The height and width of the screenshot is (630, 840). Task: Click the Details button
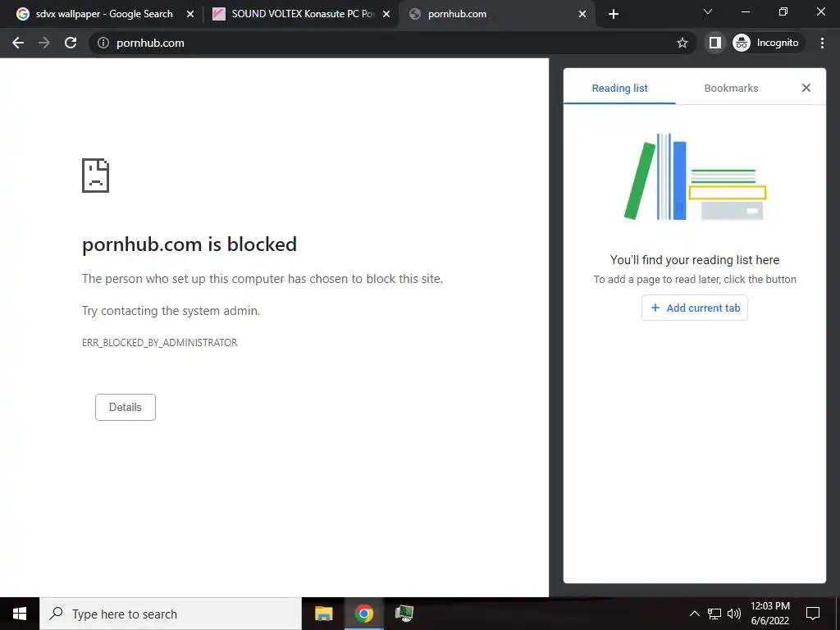click(126, 407)
